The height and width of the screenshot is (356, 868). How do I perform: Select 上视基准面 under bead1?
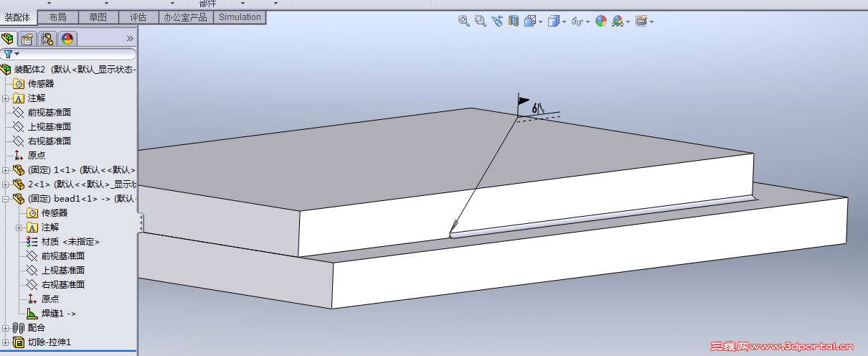pos(56,271)
